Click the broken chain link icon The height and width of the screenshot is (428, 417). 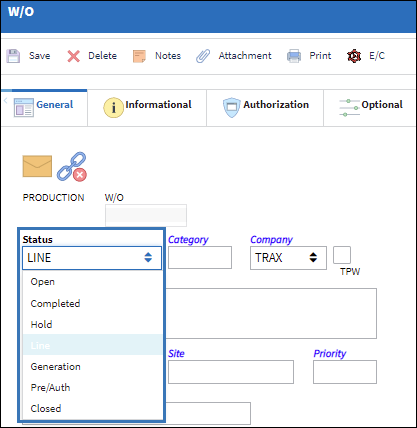tap(72, 167)
